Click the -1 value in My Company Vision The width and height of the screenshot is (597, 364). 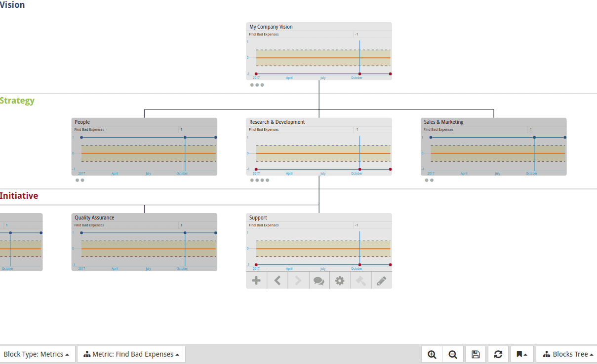tap(357, 35)
